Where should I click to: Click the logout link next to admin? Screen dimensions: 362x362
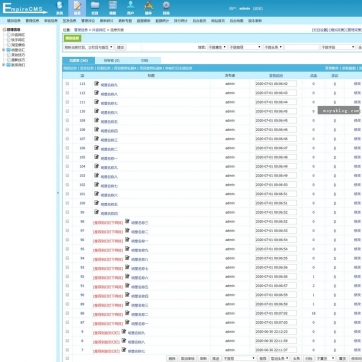257,9
